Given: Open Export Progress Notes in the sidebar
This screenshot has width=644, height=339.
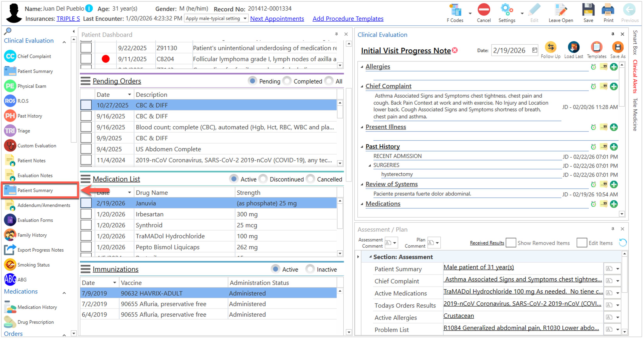Looking at the screenshot, I should point(40,250).
